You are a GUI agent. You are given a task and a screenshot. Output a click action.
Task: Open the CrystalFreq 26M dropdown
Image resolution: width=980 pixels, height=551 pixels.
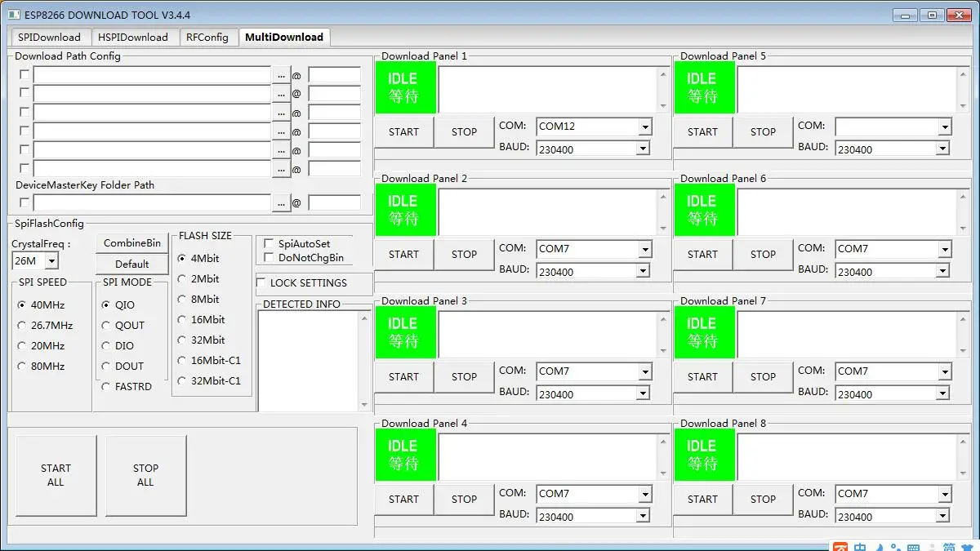(51, 261)
